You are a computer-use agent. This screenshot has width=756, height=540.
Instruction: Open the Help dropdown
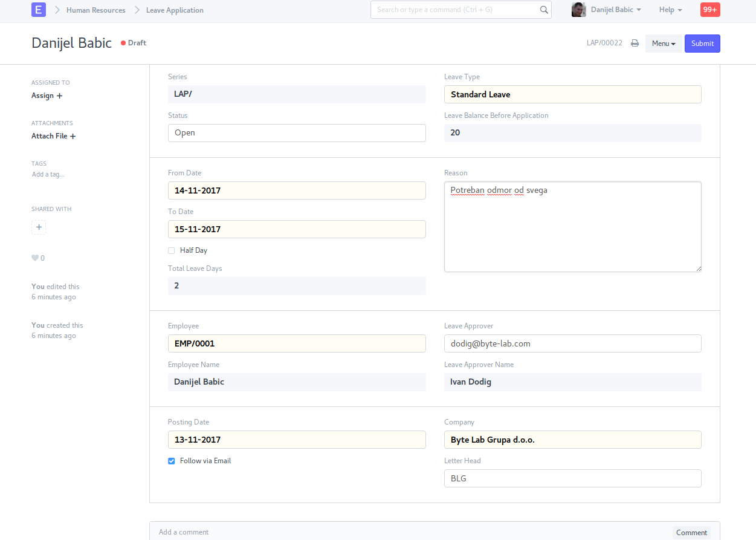coord(670,10)
